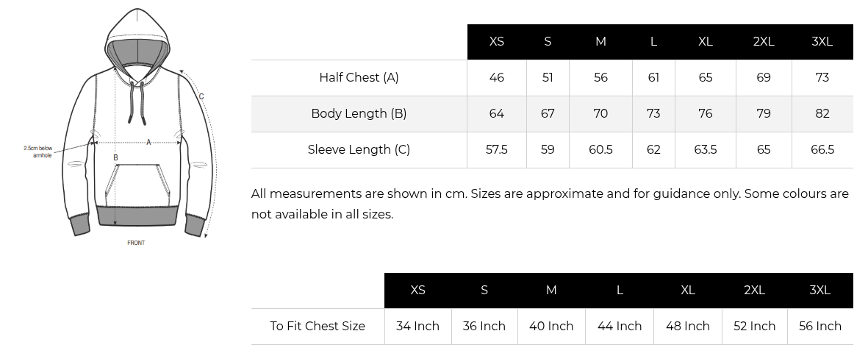Click the 3XL header in the measurements table
The height and width of the screenshot is (356, 868).
click(822, 42)
